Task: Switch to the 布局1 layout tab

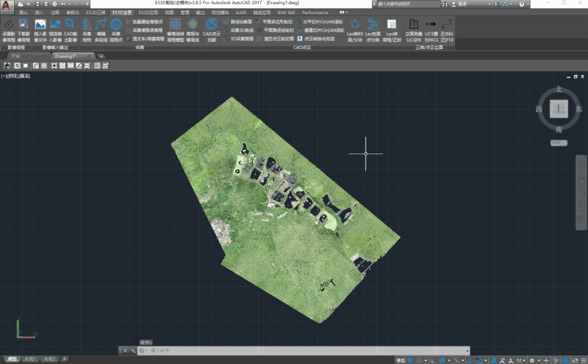Action: pos(31,359)
